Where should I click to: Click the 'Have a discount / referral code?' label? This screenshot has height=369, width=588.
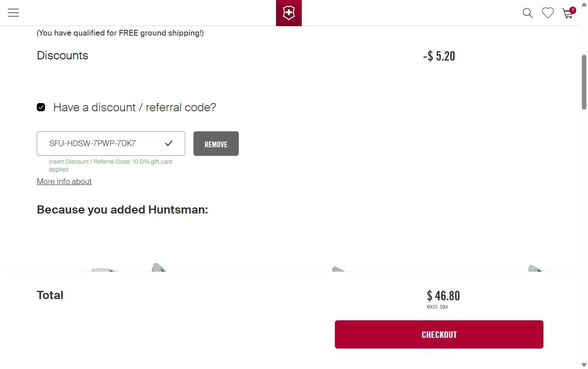click(x=135, y=107)
